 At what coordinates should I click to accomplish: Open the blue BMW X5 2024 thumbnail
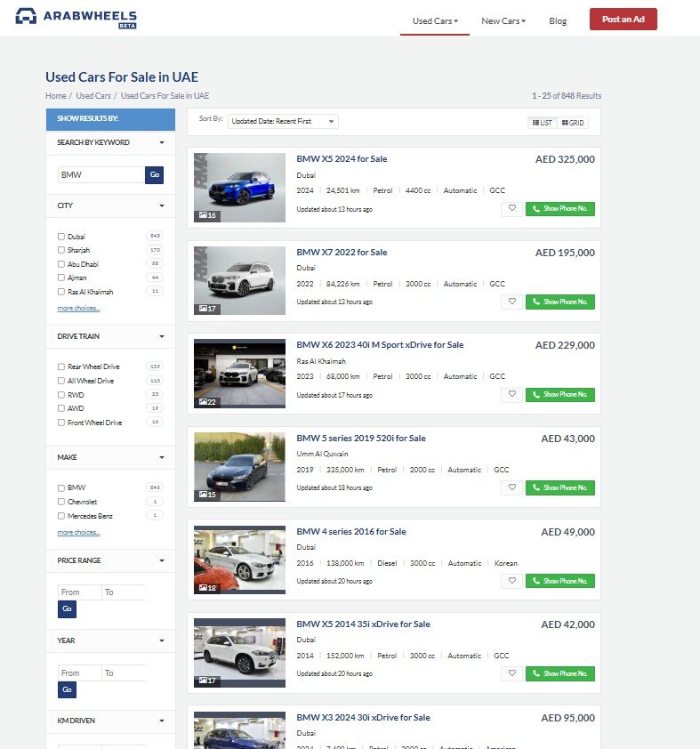239,187
